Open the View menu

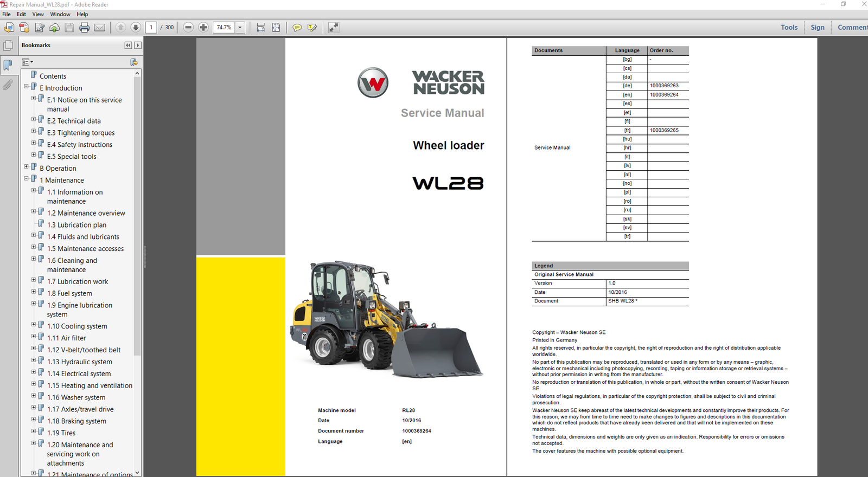coord(38,14)
